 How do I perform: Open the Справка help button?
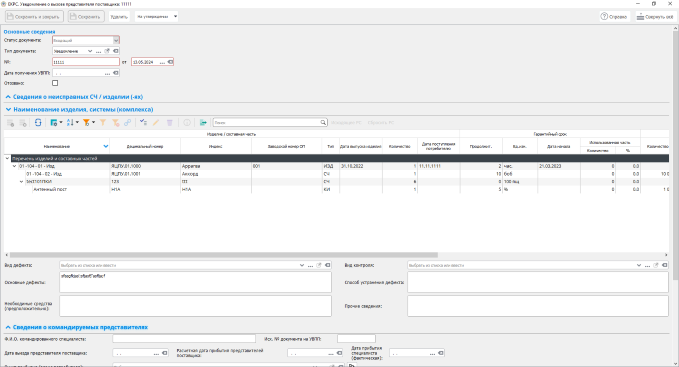[614, 17]
